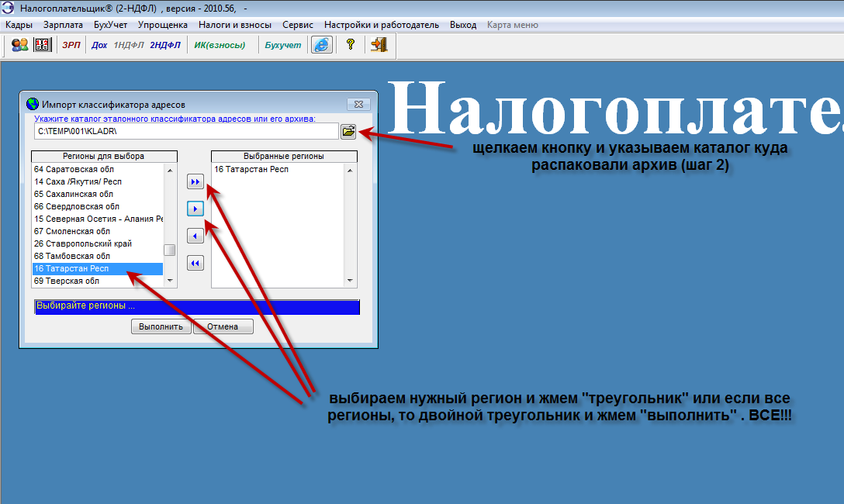Browse for classifier folder with folder icon
The width and height of the screenshot is (844, 504).
(348, 131)
